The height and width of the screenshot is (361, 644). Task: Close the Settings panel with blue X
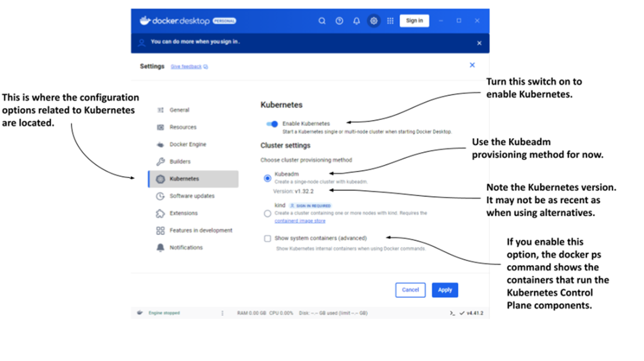pyautogui.click(x=472, y=65)
